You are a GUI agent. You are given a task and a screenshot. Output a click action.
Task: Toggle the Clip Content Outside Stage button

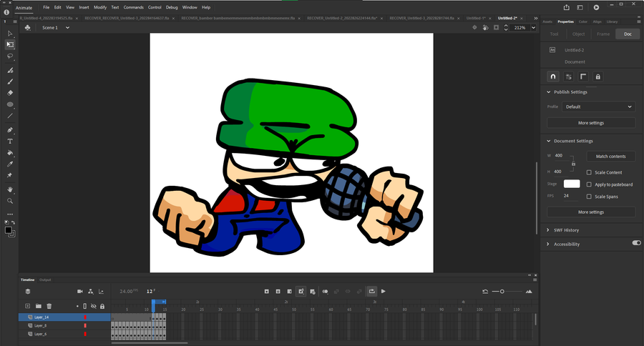496,27
